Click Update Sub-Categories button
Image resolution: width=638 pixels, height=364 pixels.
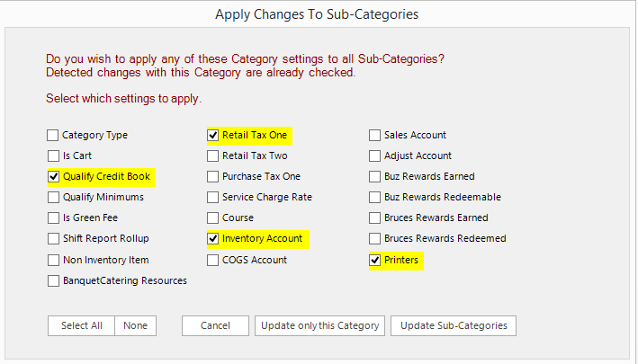(454, 325)
